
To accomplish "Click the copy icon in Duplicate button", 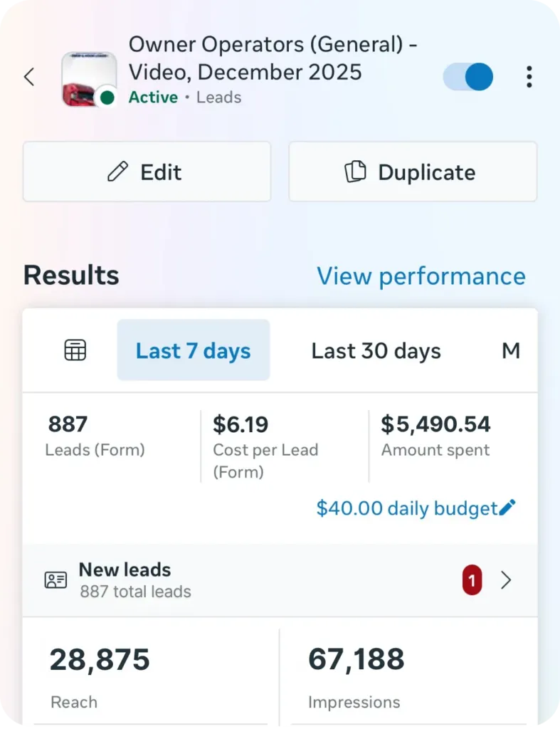I will point(354,172).
